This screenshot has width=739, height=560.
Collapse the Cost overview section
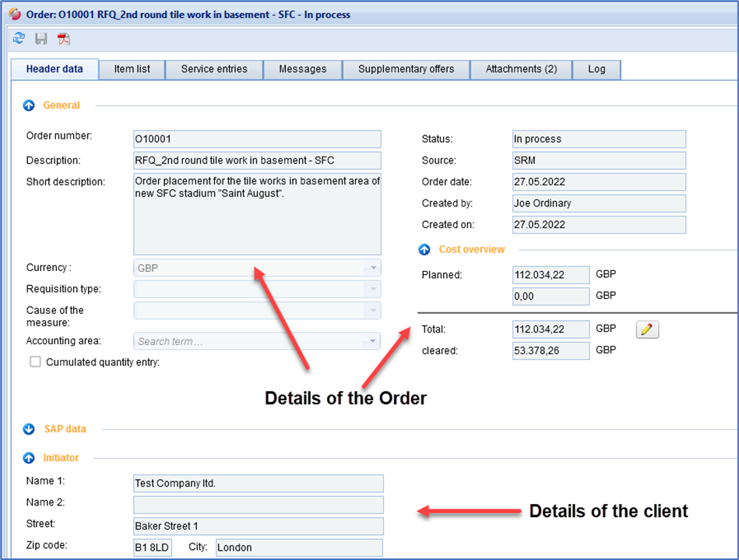pyautogui.click(x=424, y=250)
